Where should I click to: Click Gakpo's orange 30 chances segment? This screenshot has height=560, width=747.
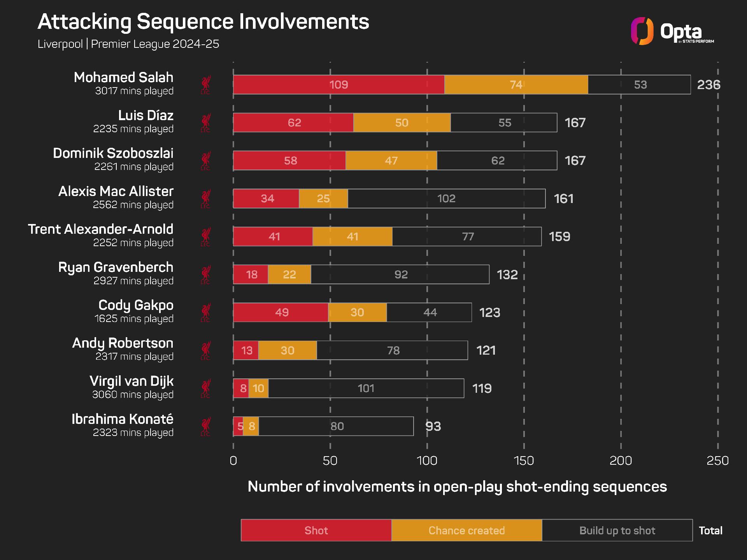(357, 313)
